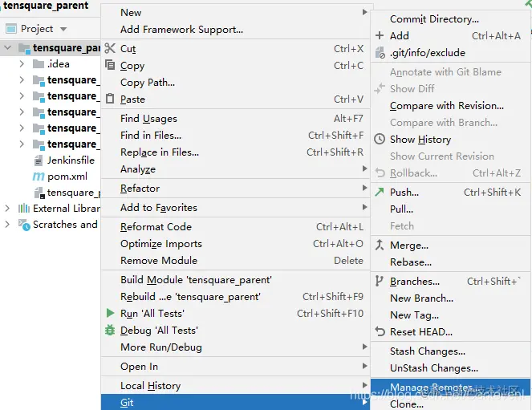Open the More Run/Debug submenu arrow
The height and width of the screenshot is (410, 532).
[365, 347]
